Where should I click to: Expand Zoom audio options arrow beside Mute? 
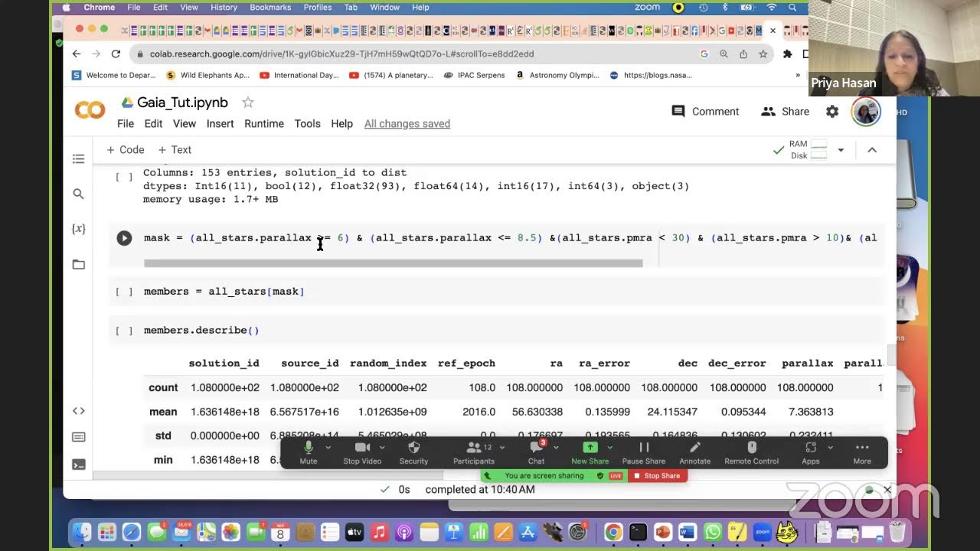328,448
